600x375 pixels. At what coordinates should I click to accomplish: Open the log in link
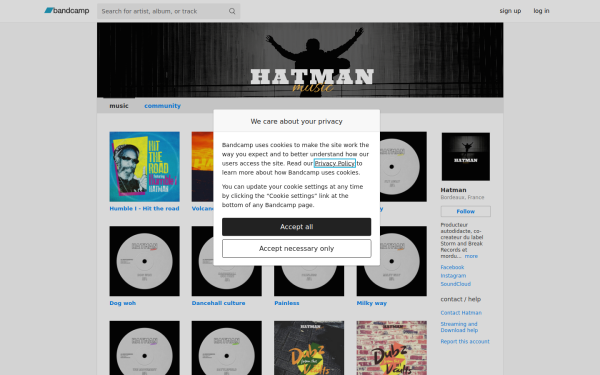pos(541,11)
